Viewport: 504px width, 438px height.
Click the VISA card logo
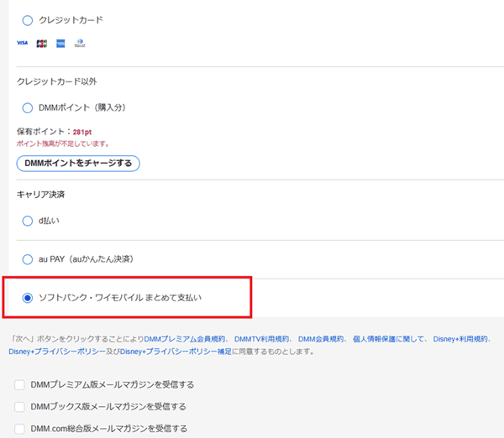pyautogui.click(x=22, y=43)
